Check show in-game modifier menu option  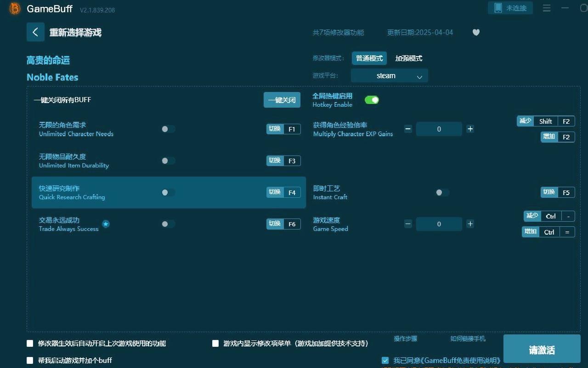click(215, 343)
